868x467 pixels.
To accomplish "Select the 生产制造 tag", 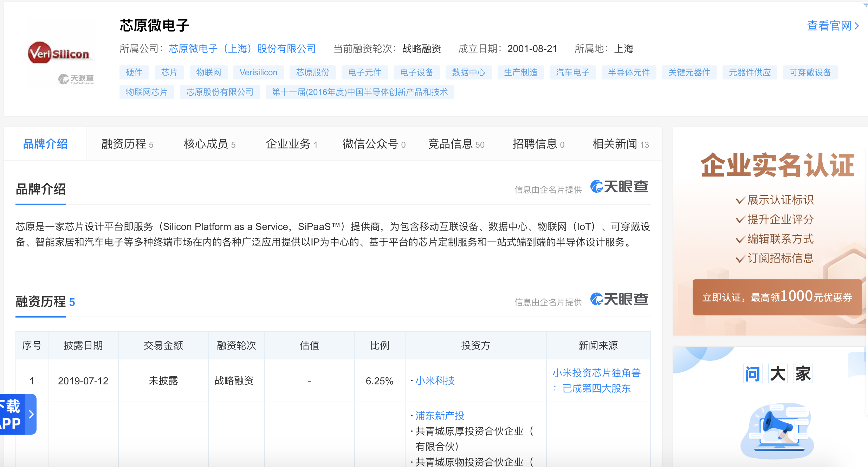I will [521, 72].
